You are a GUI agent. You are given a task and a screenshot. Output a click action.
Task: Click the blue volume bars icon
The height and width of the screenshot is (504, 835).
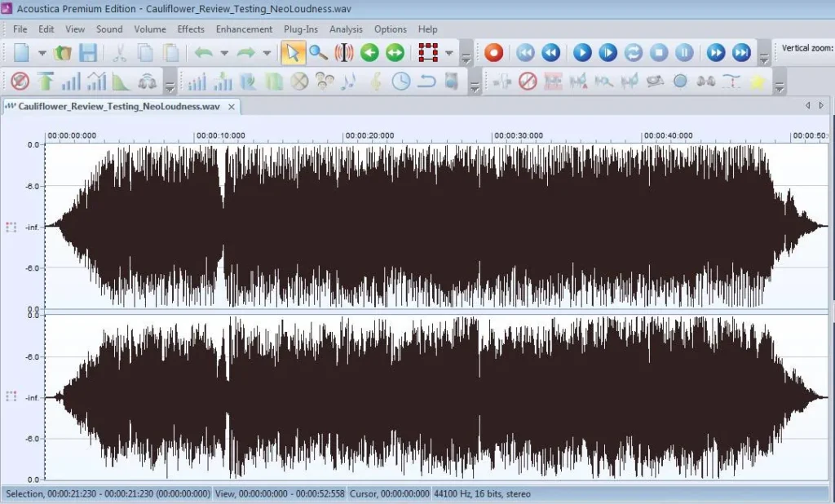[x=71, y=82]
